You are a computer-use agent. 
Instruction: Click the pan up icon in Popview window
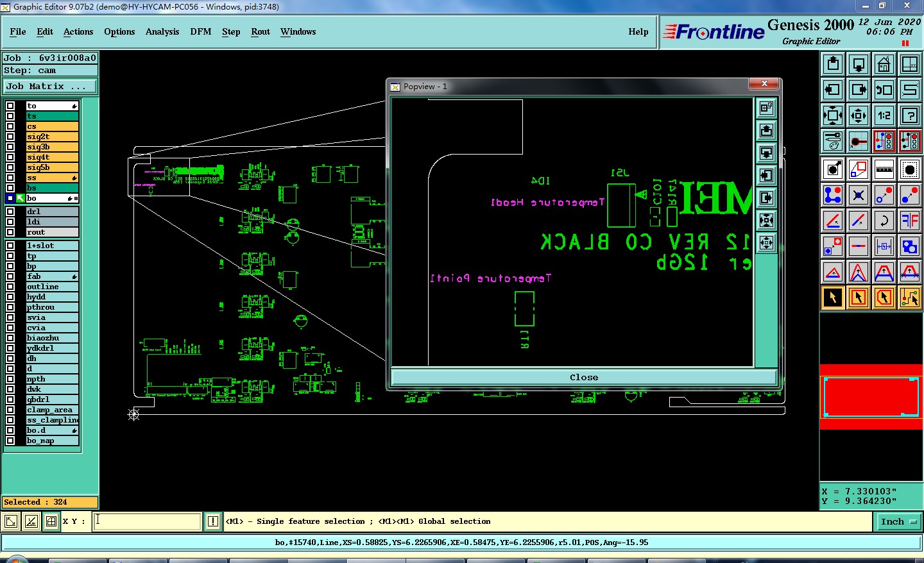767,131
